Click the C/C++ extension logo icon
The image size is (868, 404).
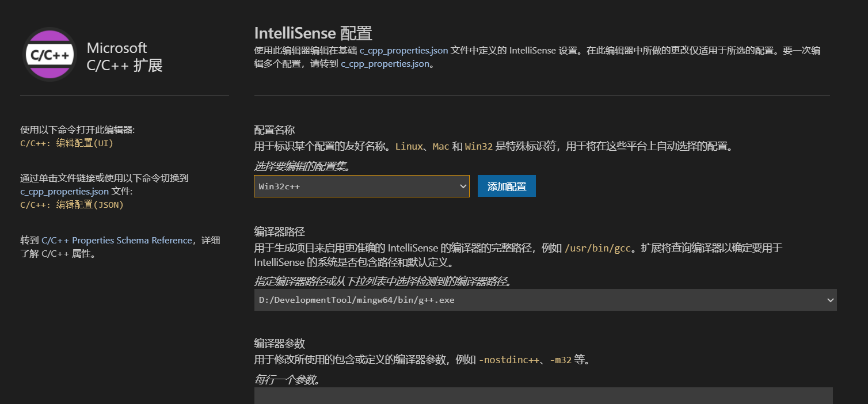coord(50,55)
